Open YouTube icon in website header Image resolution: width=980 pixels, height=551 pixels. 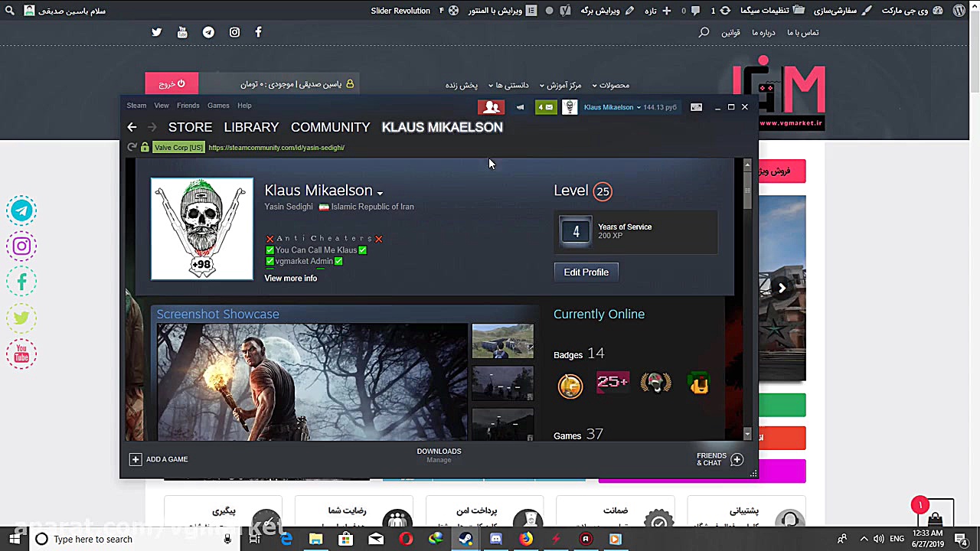point(182,32)
